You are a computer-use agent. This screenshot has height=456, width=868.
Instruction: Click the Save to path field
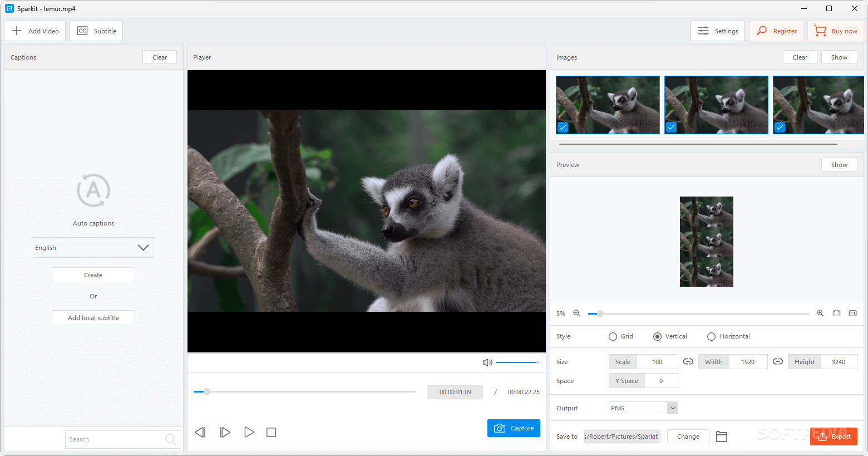click(622, 437)
